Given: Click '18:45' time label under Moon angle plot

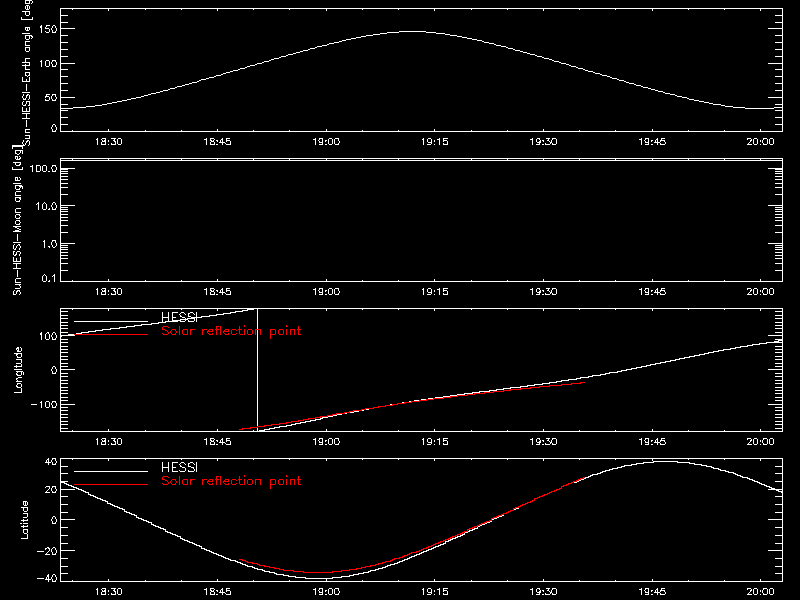Looking at the screenshot, I should (x=217, y=292).
